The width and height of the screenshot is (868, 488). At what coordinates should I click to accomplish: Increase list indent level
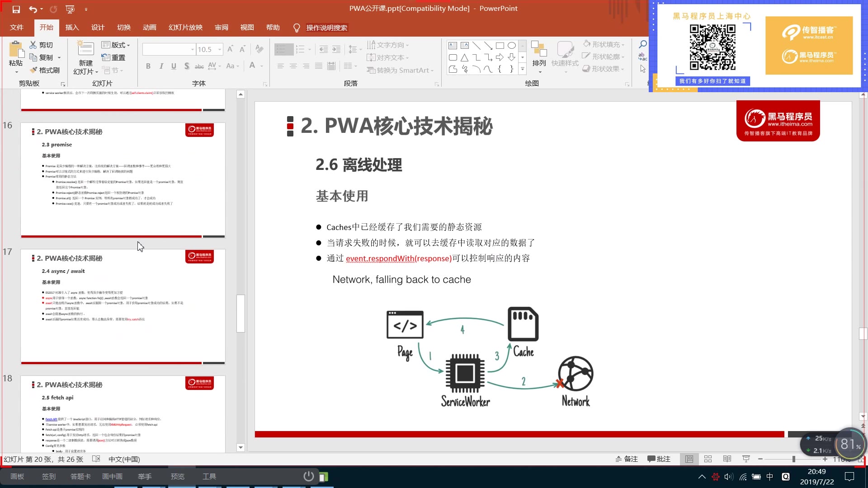pyautogui.click(x=336, y=49)
